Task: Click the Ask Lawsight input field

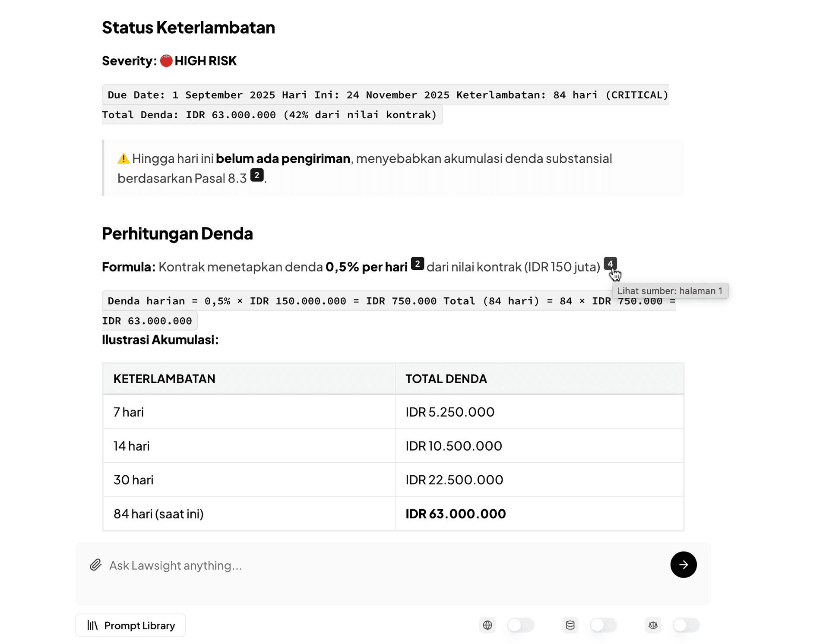Action: (302, 565)
